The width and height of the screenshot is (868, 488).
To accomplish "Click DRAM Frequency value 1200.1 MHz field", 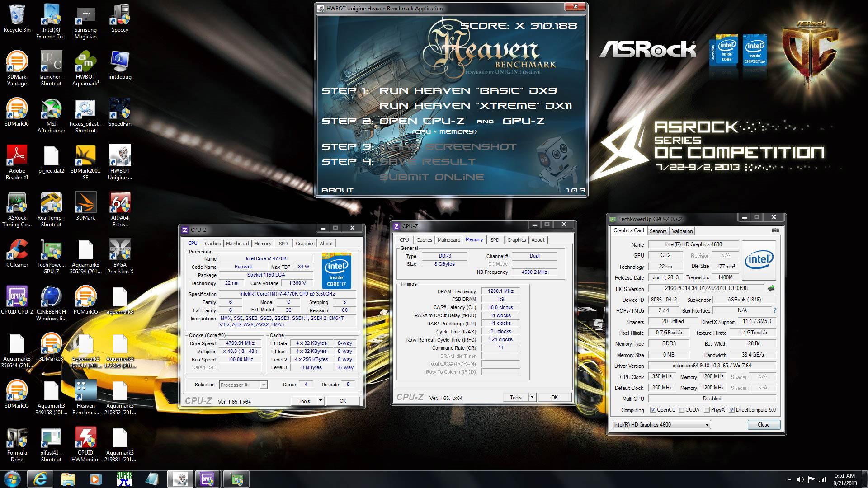I will (x=500, y=291).
